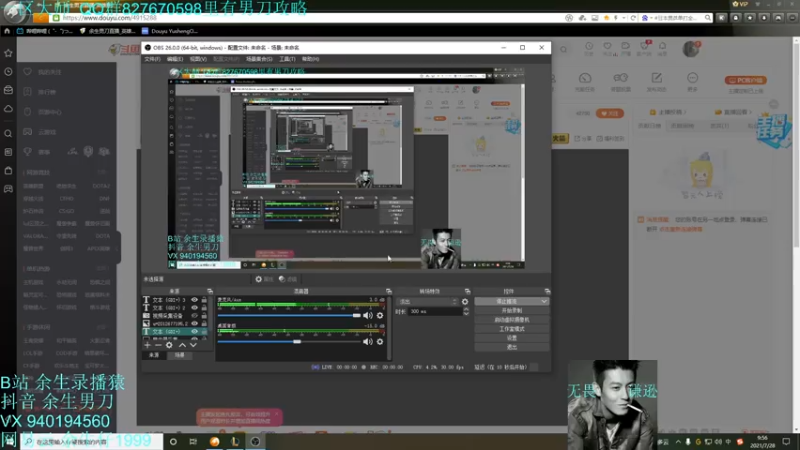Click audio mixer vertical scrollbar
The width and height of the screenshot is (800, 450).
[x=389, y=328]
